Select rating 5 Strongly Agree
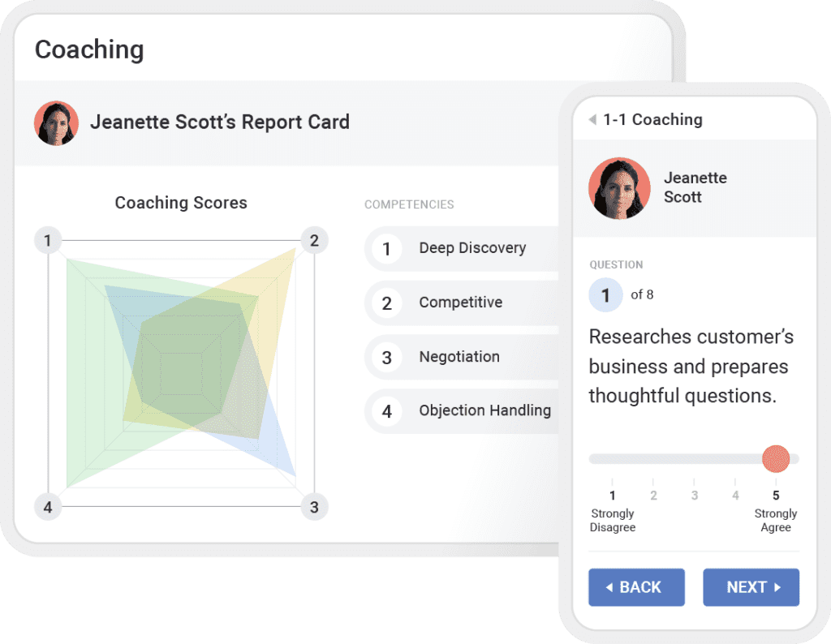 [x=776, y=496]
